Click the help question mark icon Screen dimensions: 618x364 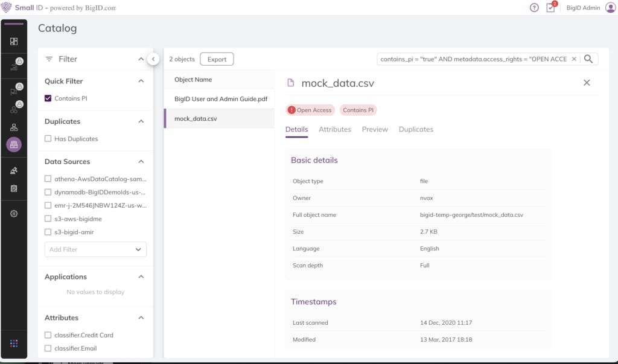534,8
